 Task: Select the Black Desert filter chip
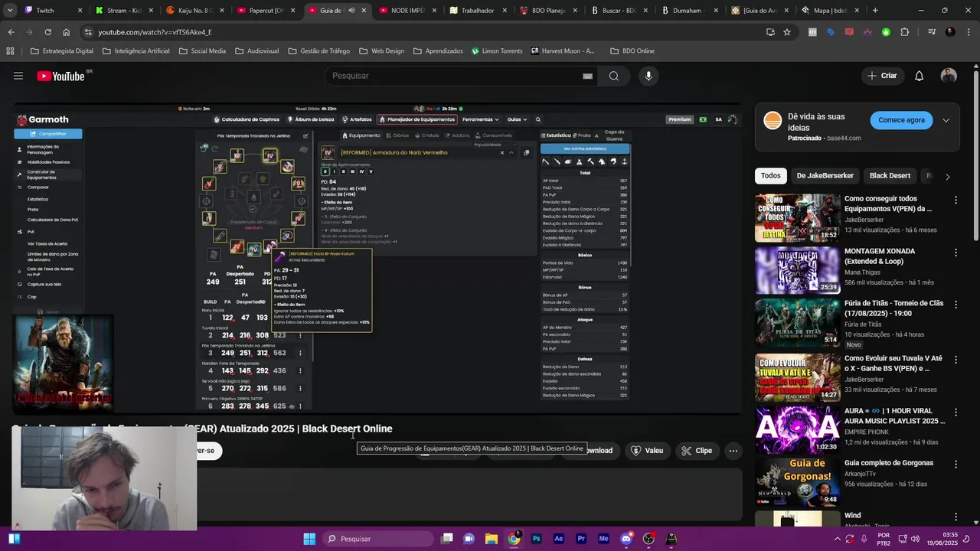pyautogui.click(x=890, y=175)
